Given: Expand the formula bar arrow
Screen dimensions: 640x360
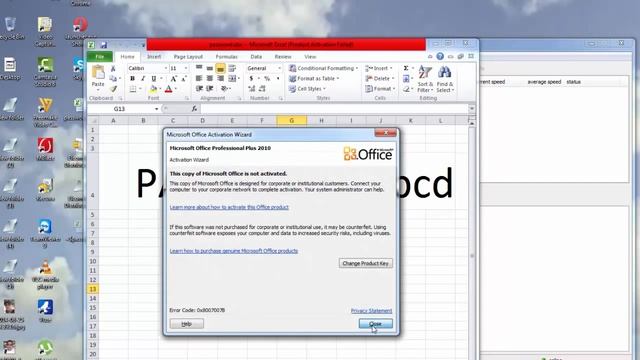Looking at the screenshot, I should [471, 109].
